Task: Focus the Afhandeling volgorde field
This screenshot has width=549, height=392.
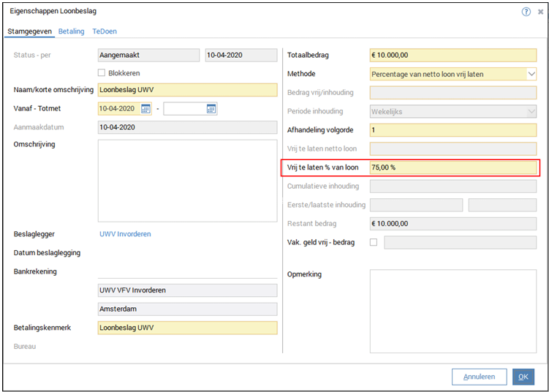Action: 453,130
